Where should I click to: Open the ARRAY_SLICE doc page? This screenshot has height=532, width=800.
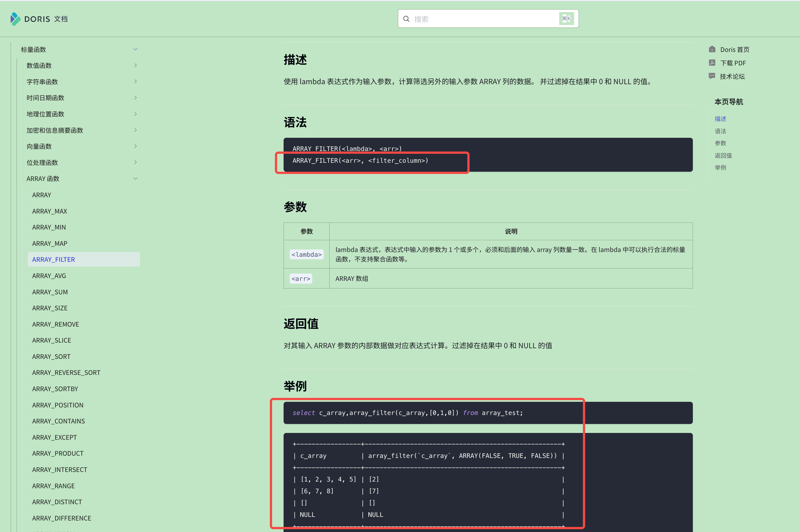tap(52, 340)
